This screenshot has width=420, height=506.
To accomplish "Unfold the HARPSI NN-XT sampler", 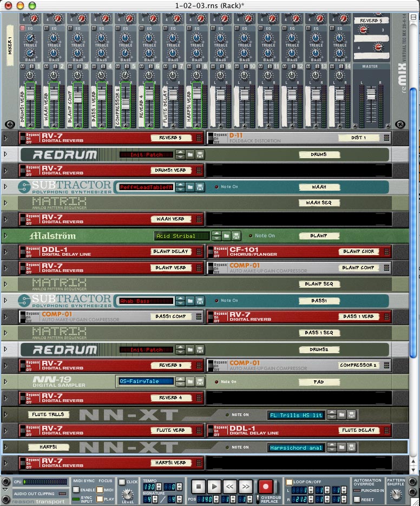I will click(x=5, y=447).
